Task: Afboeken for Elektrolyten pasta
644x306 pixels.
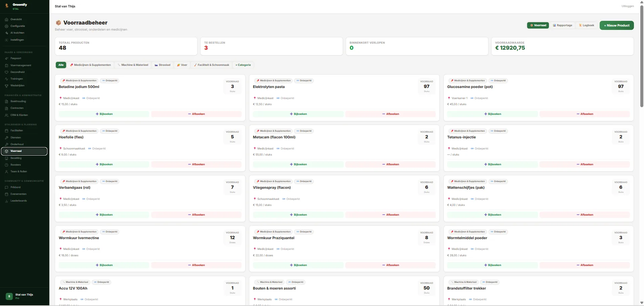Action: pos(390,114)
